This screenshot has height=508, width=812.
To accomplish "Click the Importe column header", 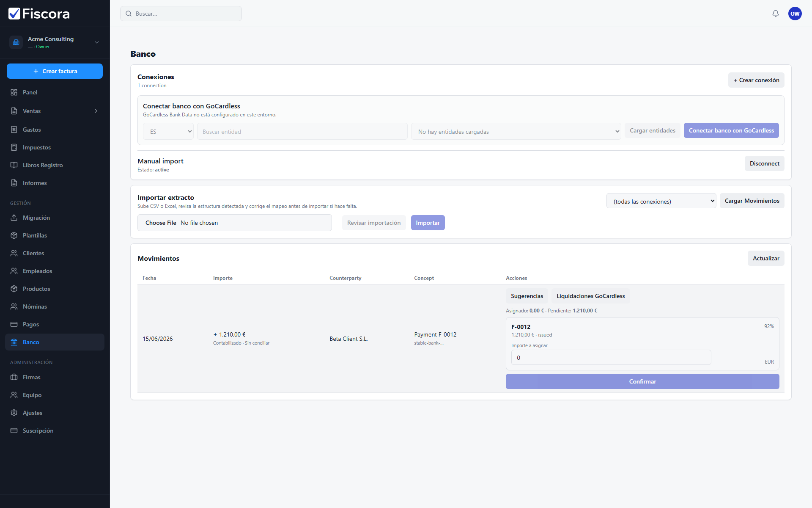I will [223, 278].
